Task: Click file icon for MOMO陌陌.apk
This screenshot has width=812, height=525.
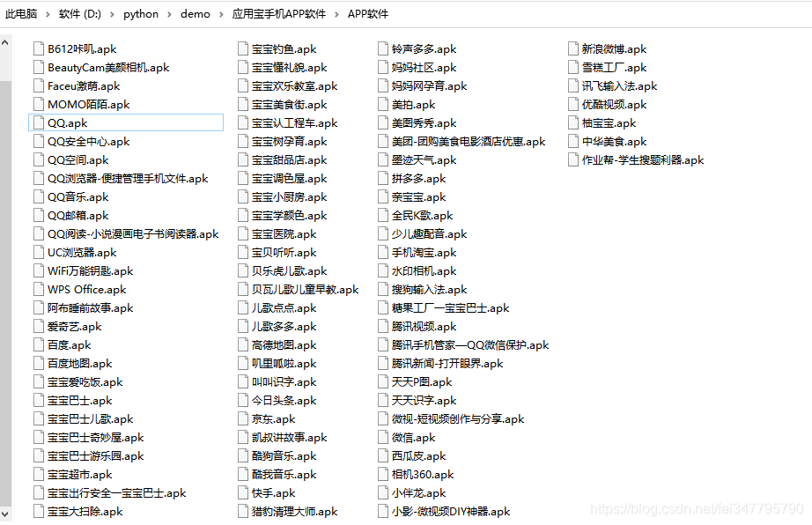Action: (x=39, y=104)
